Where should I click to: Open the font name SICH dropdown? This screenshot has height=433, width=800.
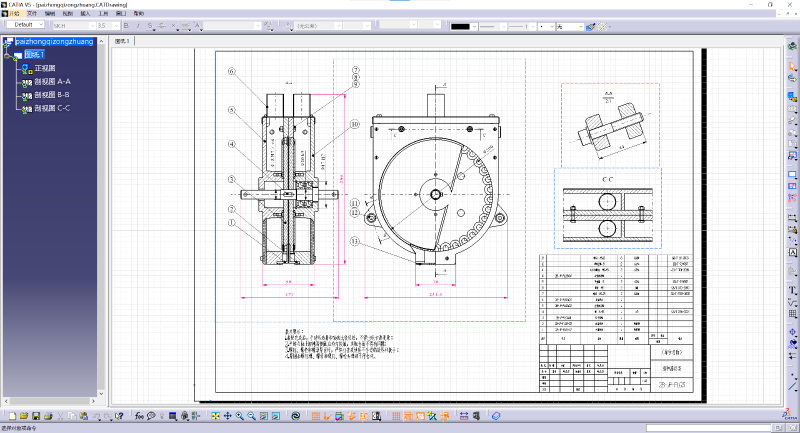[74, 26]
